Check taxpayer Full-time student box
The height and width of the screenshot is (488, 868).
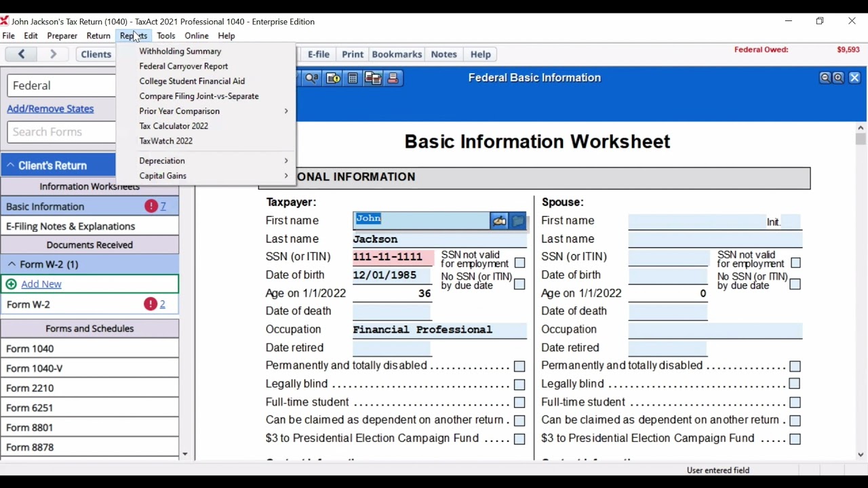(x=519, y=403)
